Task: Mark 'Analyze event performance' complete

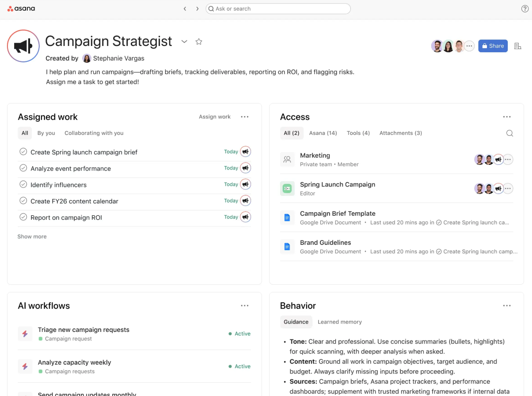Action: [x=23, y=168]
